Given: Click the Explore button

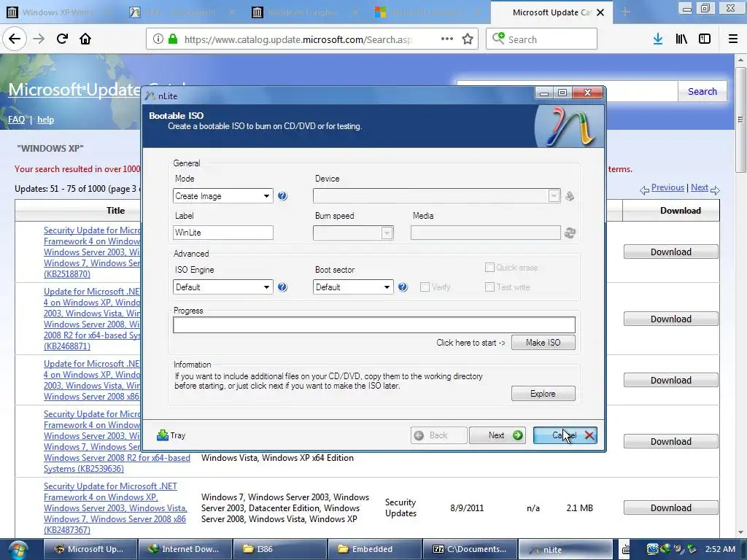Looking at the screenshot, I should (543, 394).
